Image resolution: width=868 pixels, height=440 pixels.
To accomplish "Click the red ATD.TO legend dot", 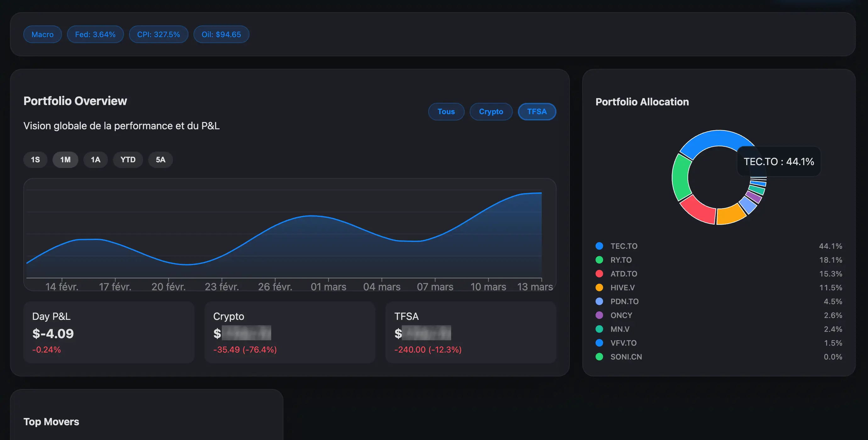I will click(599, 274).
